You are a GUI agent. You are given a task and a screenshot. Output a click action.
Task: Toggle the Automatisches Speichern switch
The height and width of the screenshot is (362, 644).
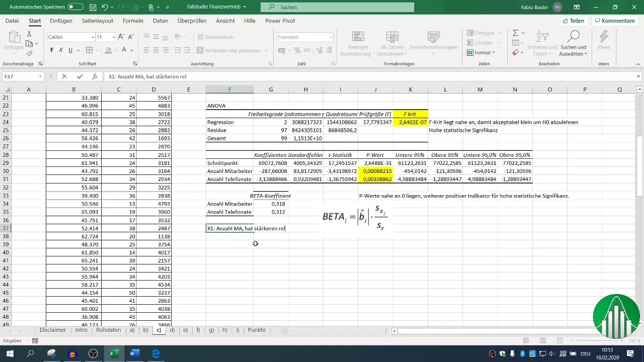pos(75,7)
